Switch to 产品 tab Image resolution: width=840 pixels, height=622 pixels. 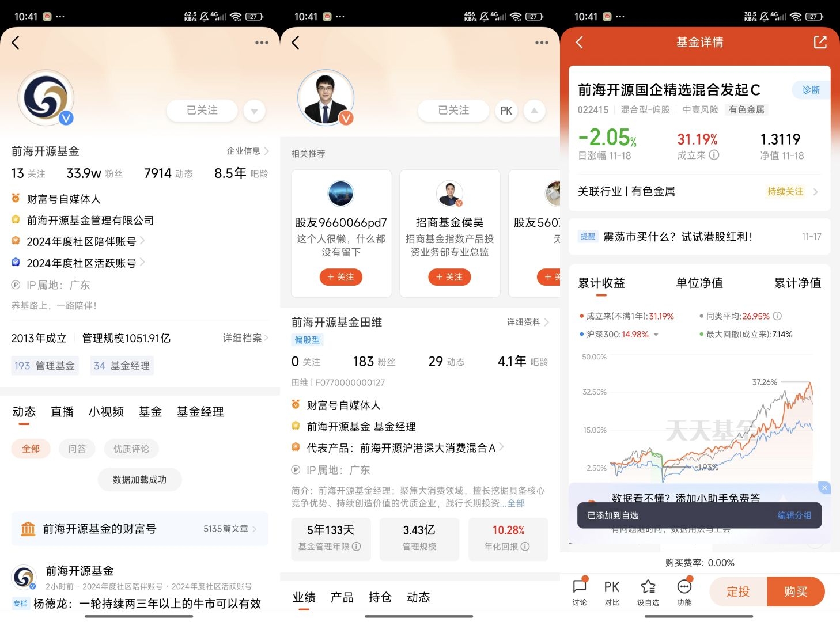(x=342, y=597)
